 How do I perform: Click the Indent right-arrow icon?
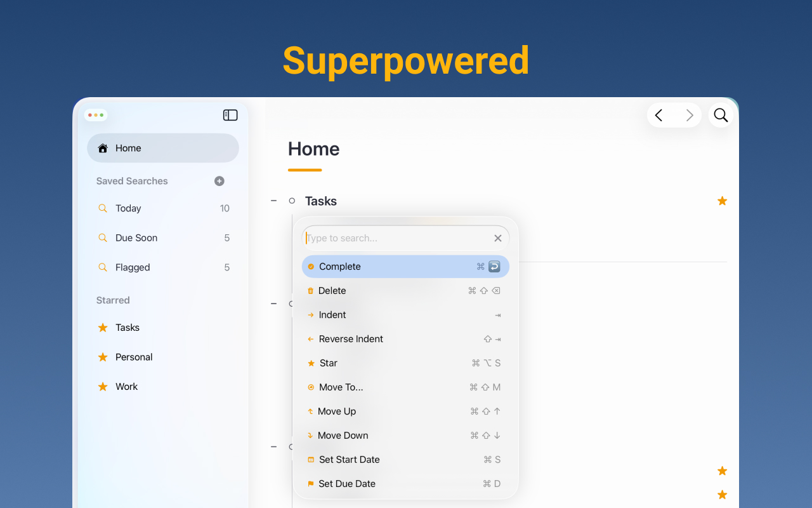(x=311, y=315)
